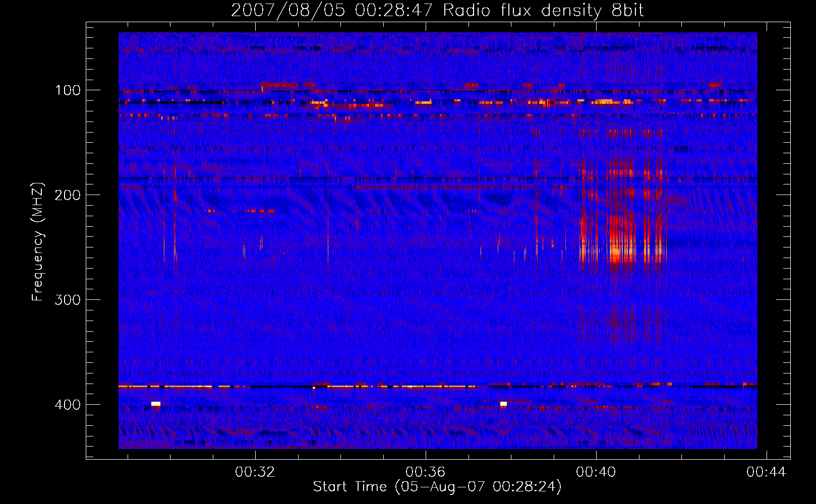The height and width of the screenshot is (504, 816).
Task: Click the 00:44 time tick label
Action: (x=767, y=472)
